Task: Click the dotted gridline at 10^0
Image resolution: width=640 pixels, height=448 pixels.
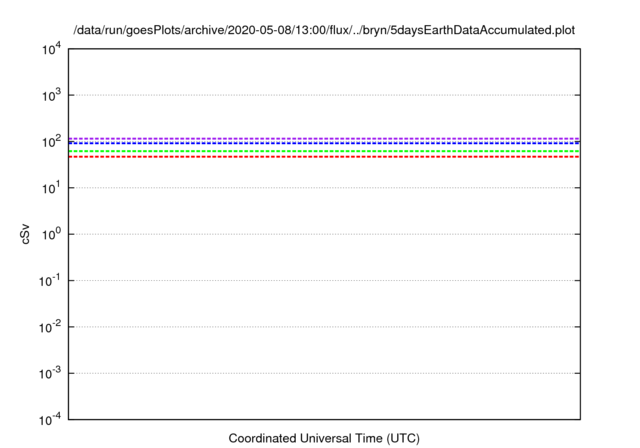Action: pyautogui.click(x=324, y=234)
